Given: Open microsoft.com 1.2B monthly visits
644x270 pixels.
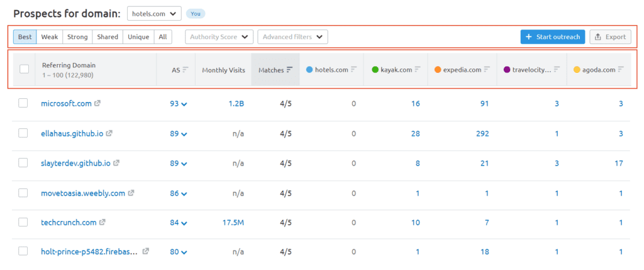Looking at the screenshot, I should click(236, 104).
